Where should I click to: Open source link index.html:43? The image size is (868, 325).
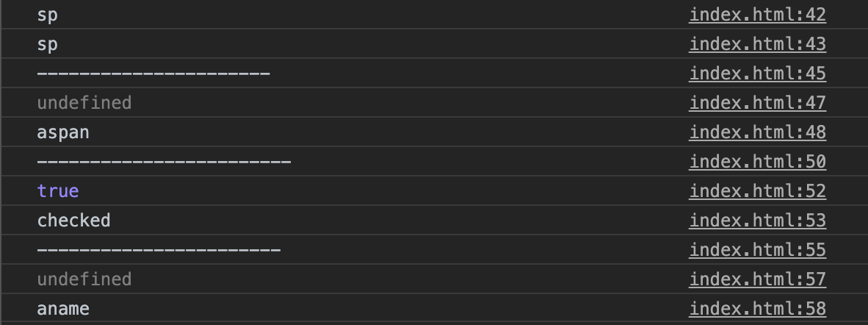point(757,44)
